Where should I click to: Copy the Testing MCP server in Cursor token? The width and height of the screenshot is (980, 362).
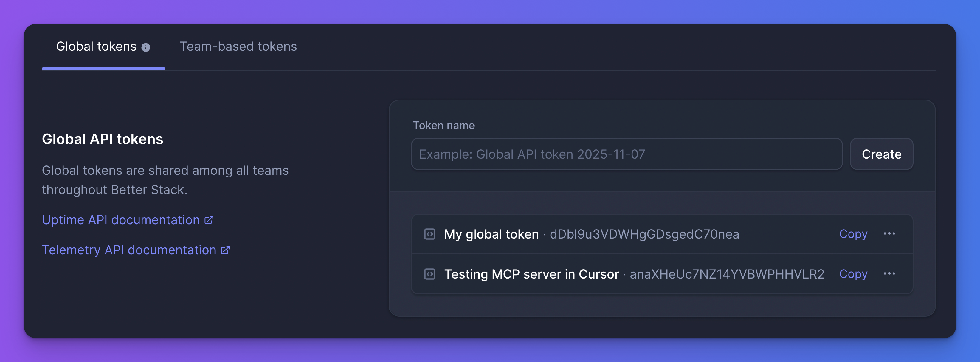pyautogui.click(x=853, y=274)
